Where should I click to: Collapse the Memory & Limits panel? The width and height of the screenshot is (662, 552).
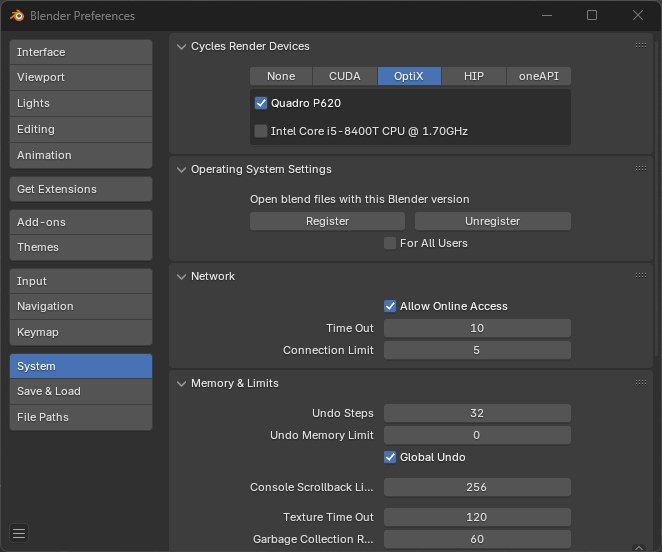tap(182, 383)
